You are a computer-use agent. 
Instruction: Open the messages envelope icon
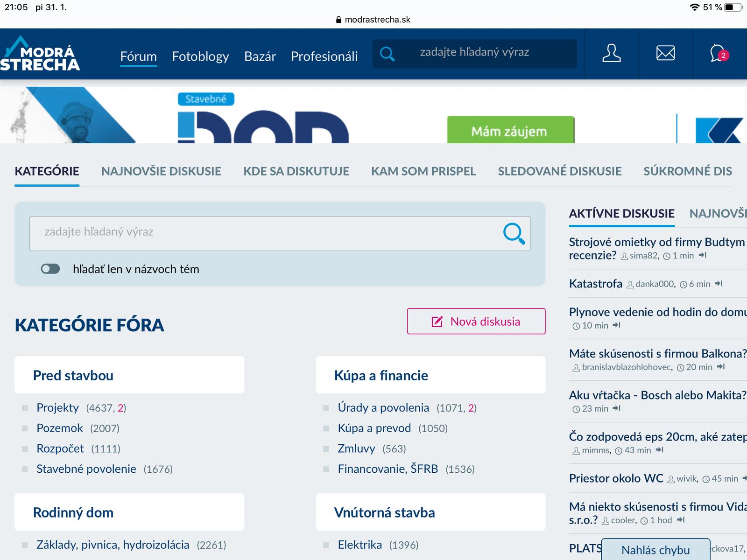[x=665, y=53]
